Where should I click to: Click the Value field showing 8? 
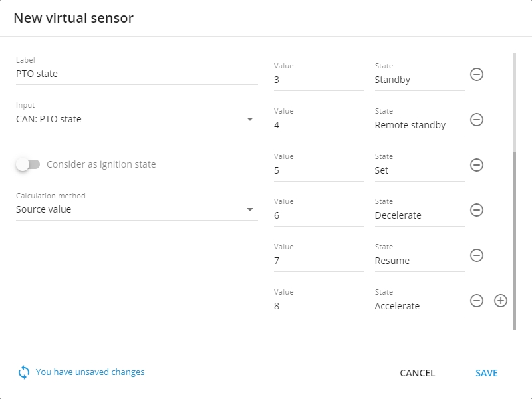point(319,306)
